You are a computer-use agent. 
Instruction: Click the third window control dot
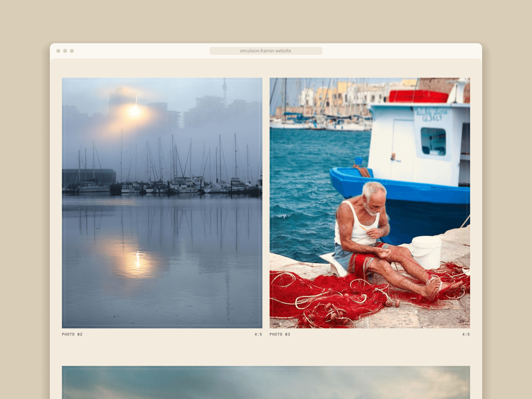coord(72,51)
